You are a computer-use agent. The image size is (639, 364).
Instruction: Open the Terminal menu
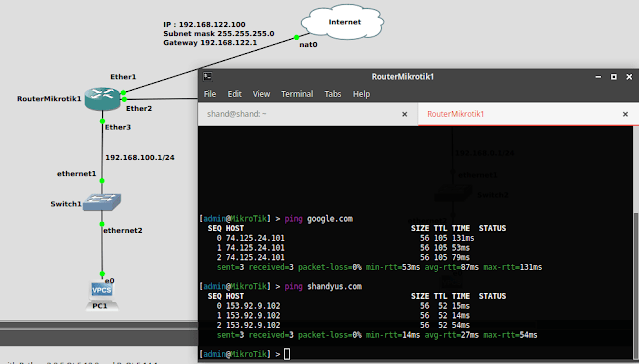coord(297,94)
